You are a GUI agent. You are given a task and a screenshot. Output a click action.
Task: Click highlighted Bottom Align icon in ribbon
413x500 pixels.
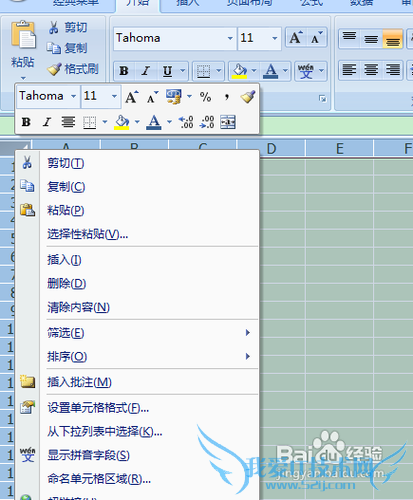pos(393,38)
